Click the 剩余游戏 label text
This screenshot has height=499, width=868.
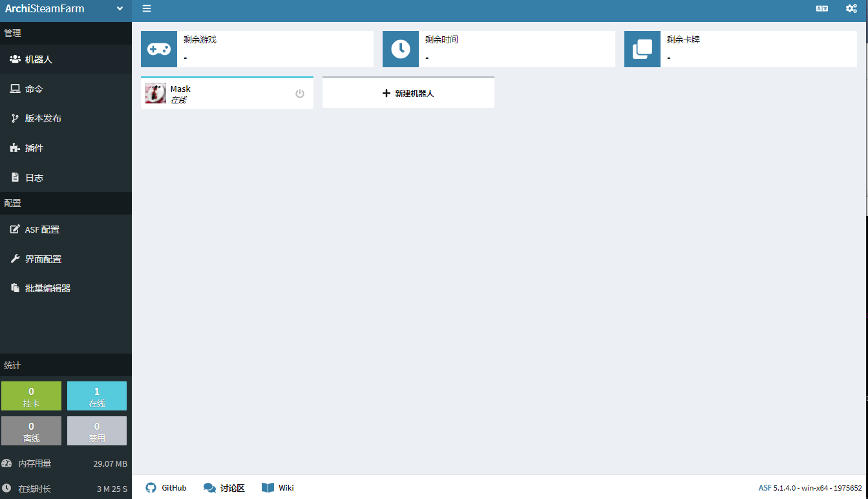point(200,39)
